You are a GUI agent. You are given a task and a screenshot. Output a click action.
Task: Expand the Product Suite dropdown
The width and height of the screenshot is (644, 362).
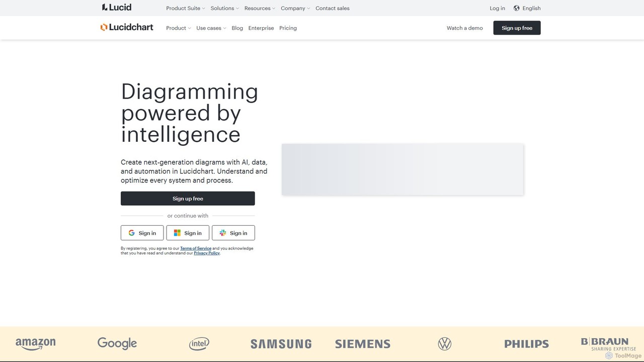186,8
